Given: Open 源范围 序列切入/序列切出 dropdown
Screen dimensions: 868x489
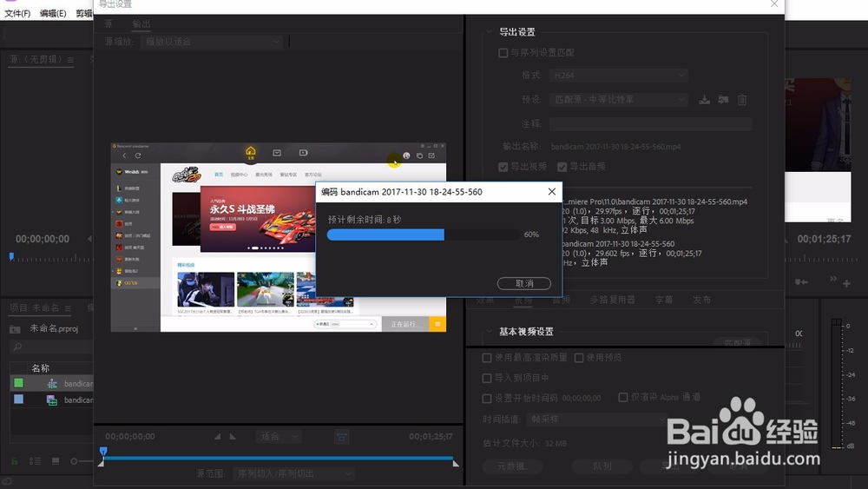Looking at the screenshot, I should [x=293, y=473].
